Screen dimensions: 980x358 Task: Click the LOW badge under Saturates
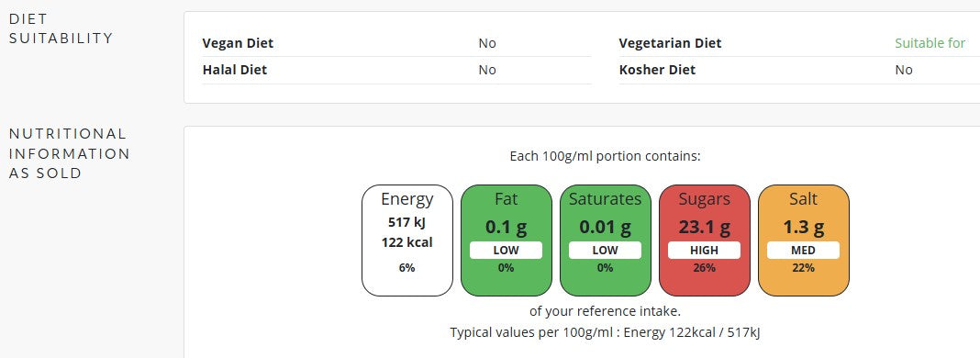pyautogui.click(x=605, y=250)
